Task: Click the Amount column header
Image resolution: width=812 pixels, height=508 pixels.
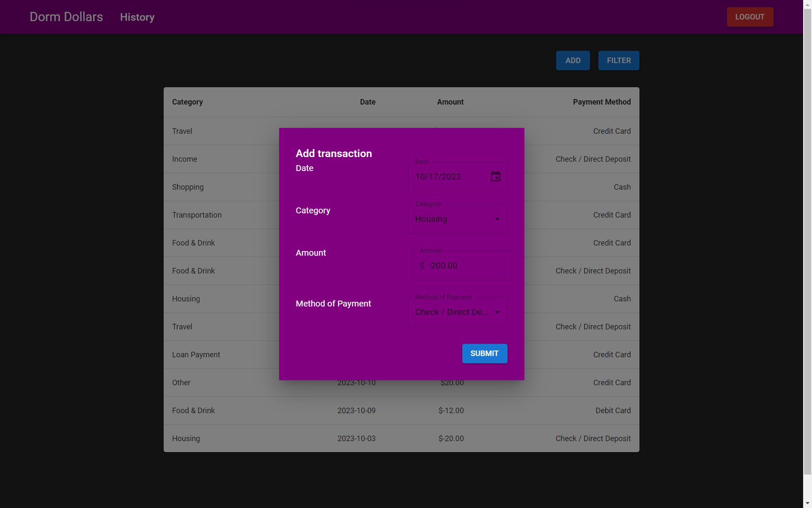Action: coord(450,102)
